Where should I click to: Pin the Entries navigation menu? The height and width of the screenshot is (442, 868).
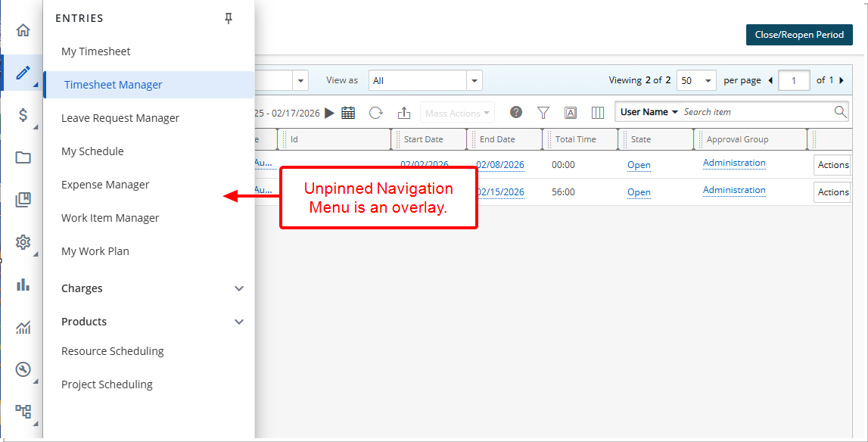pyautogui.click(x=228, y=18)
